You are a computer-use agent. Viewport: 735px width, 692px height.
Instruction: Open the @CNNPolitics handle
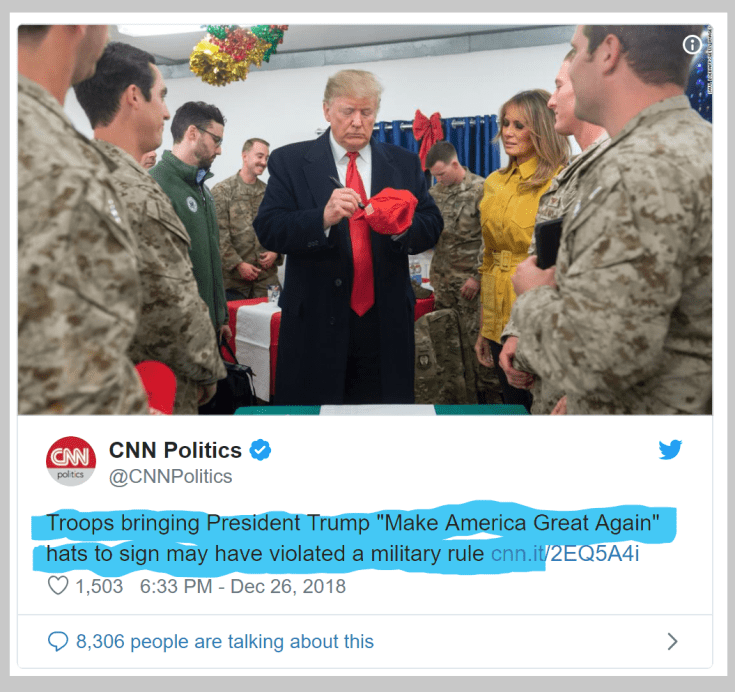(170, 476)
